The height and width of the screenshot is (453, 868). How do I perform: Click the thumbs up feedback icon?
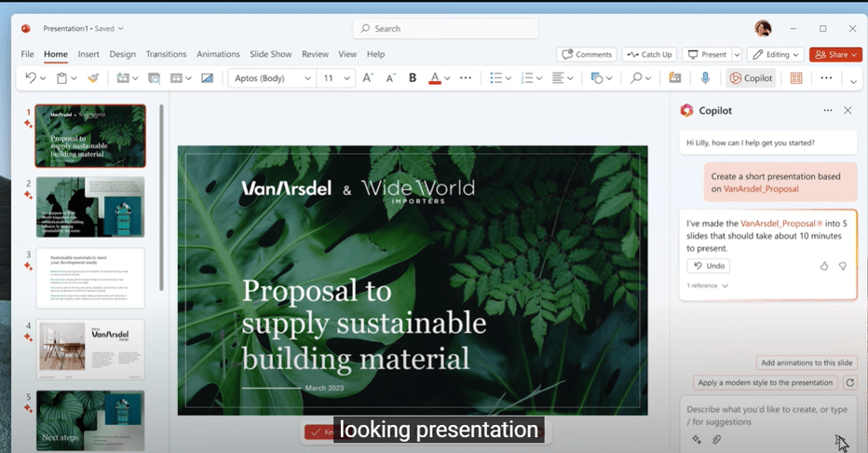click(824, 266)
